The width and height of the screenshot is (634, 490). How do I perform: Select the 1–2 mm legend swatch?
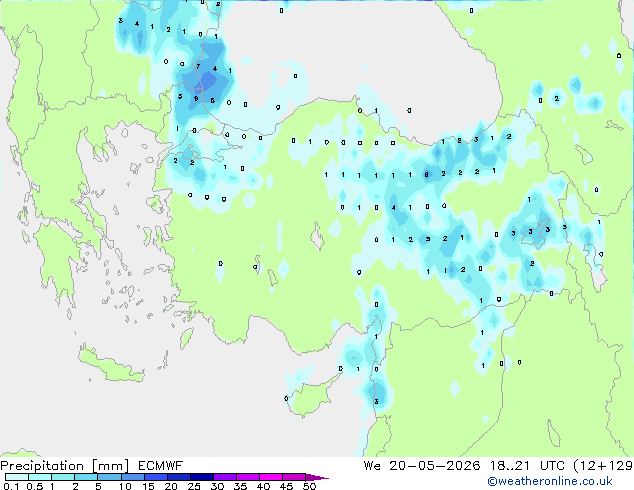coord(63,477)
